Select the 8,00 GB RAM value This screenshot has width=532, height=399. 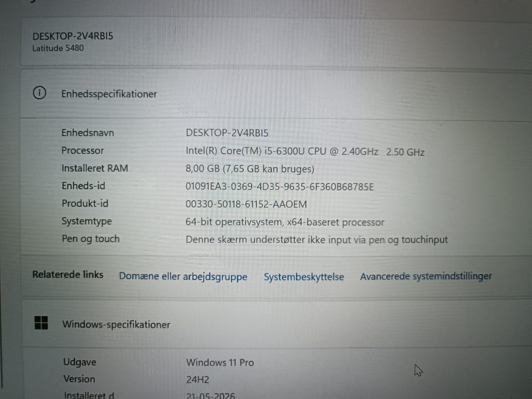click(250, 169)
